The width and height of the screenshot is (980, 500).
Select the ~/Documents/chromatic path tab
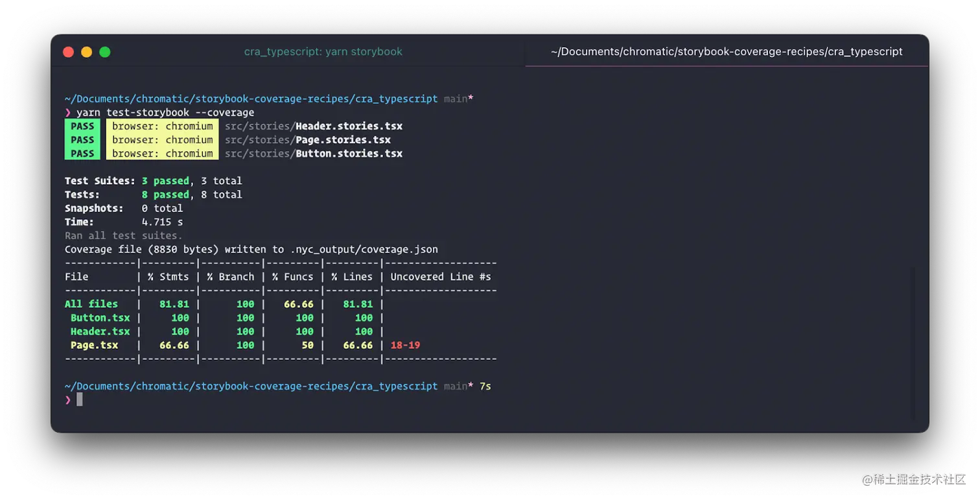point(727,52)
